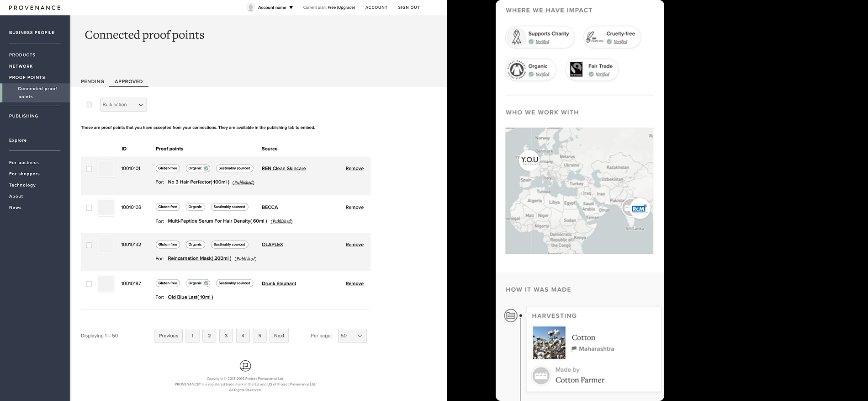Switch to the Pending tab
This screenshot has width=868, height=401.
pos(93,81)
